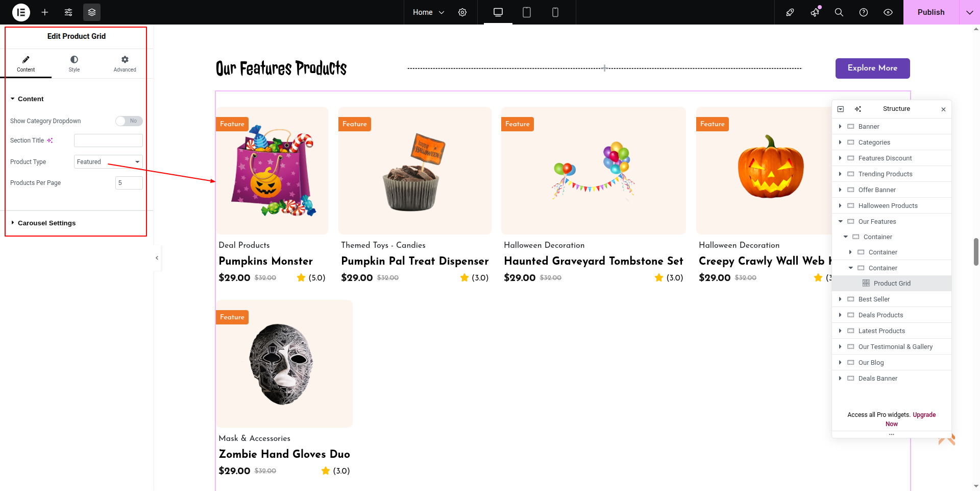Preview changes with the eye icon
This screenshot has width=980, height=491.
click(888, 12)
